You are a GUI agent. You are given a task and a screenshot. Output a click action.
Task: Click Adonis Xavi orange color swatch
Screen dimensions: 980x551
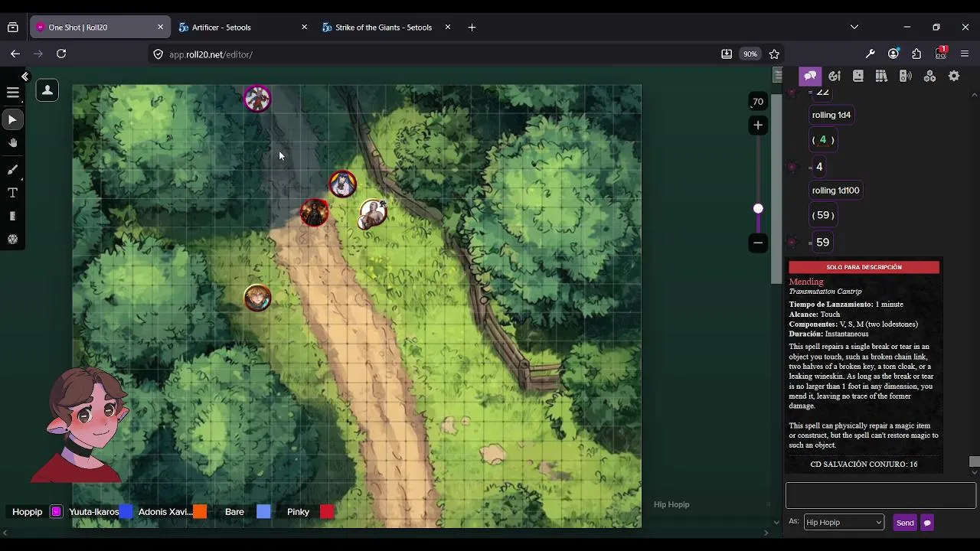[x=200, y=512]
